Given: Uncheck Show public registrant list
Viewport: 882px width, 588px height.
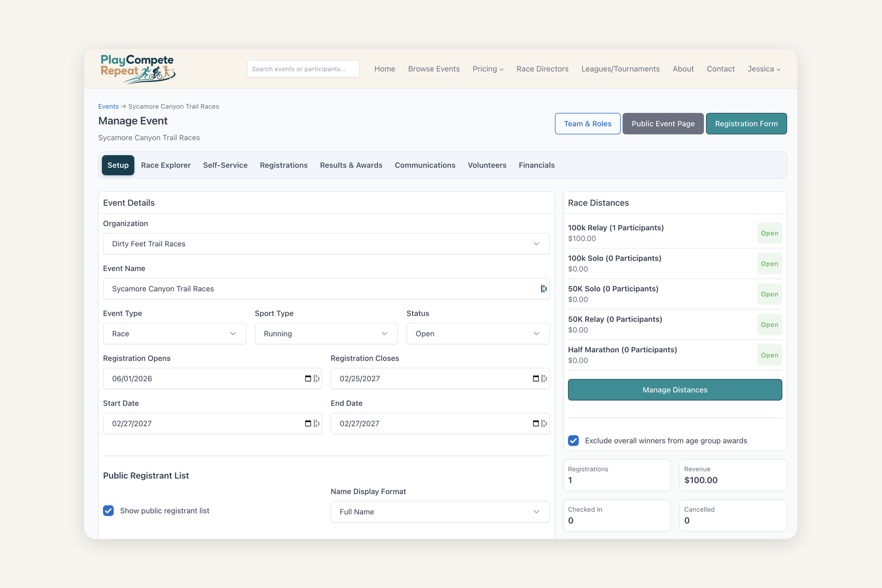Looking at the screenshot, I should (108, 511).
